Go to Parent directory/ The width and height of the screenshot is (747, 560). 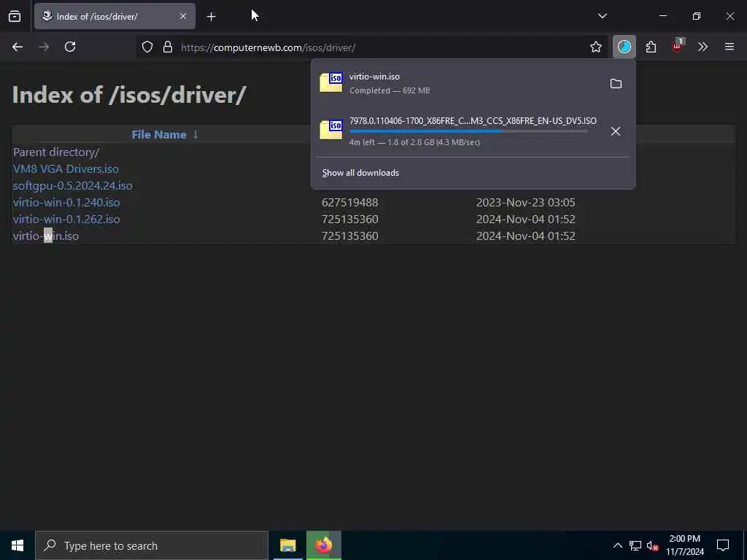(56, 152)
